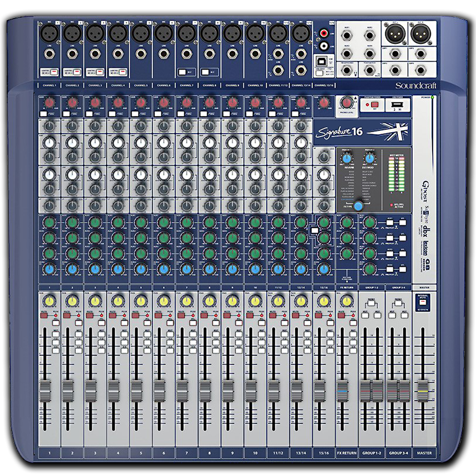Toggle the USB Send switch

click(x=319, y=73)
